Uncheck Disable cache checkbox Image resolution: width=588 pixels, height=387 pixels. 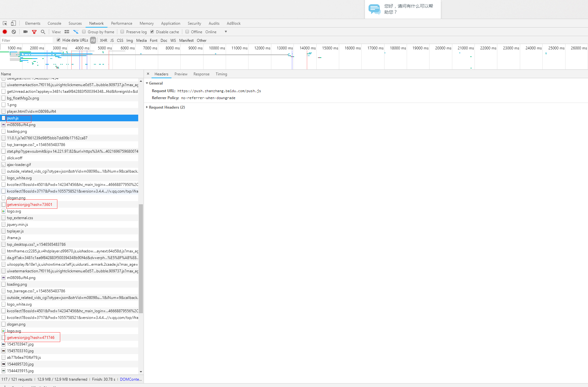tap(152, 32)
